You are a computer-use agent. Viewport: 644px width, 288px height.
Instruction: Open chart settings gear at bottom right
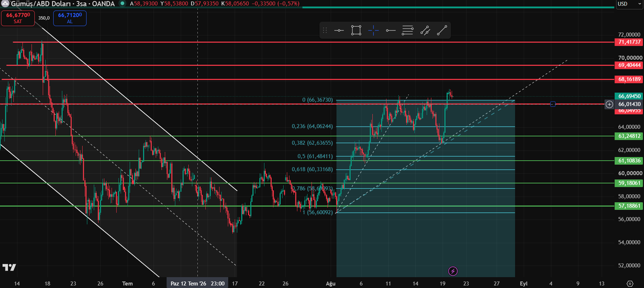point(630,284)
